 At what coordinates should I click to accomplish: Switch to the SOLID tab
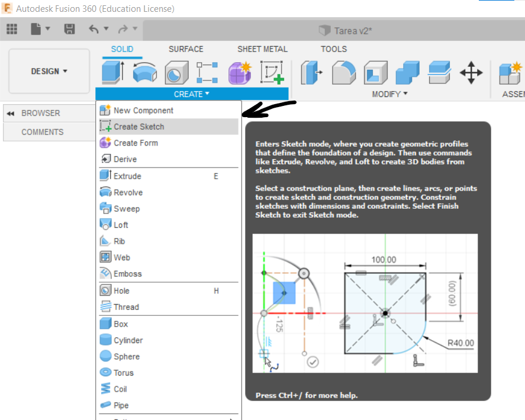[122, 49]
